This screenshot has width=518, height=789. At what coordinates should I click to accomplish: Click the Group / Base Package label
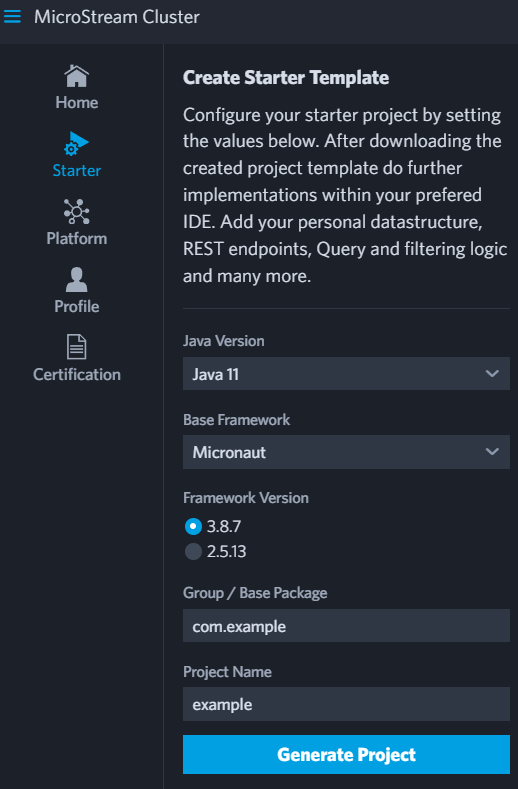pyautogui.click(x=255, y=593)
